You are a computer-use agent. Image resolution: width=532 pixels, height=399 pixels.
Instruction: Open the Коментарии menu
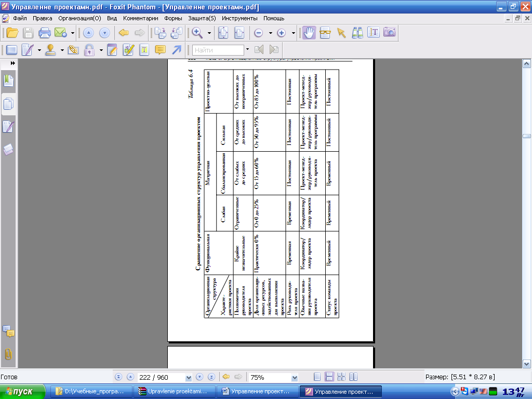coord(140,18)
